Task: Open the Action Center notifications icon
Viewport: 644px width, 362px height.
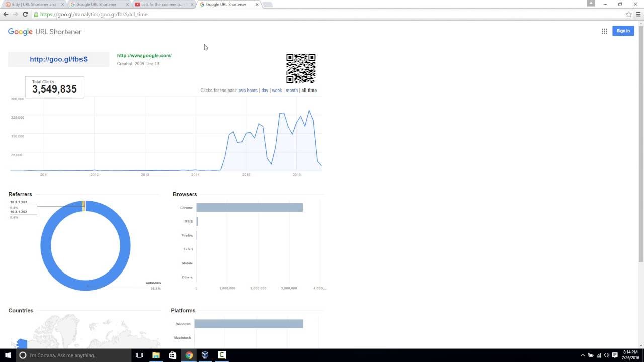Action: click(x=615, y=355)
